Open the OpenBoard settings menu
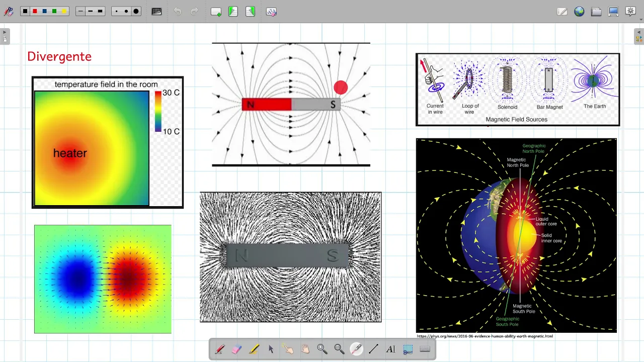This screenshot has height=362, width=644. [x=630, y=12]
